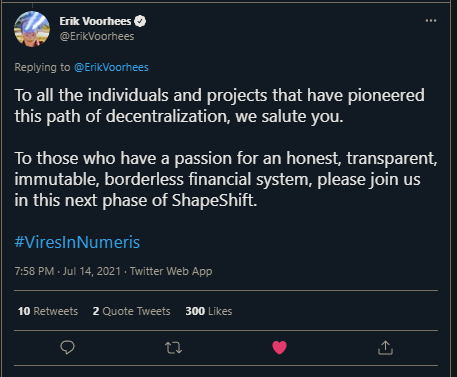The height and width of the screenshot is (377, 457).
Task: Click the Jul 14, 2021 date
Action: (x=92, y=271)
